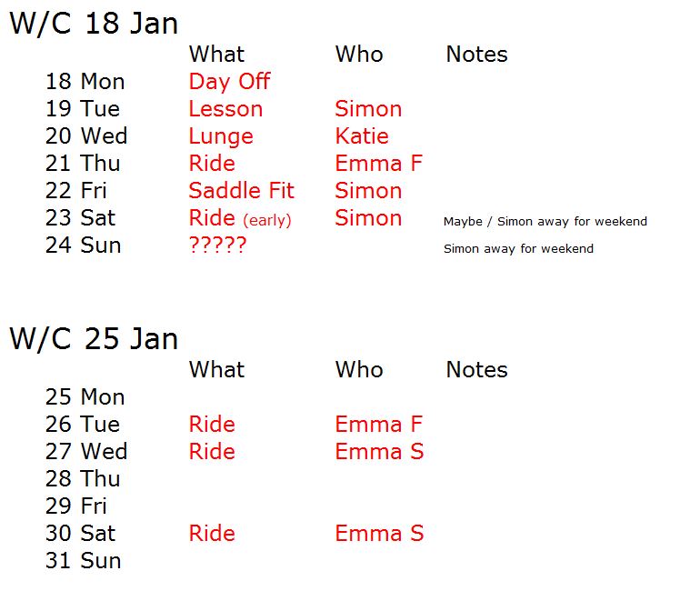Click Sunday 24's "Simon away for weekend" note
The width and height of the screenshot is (700, 591).
tap(518, 248)
